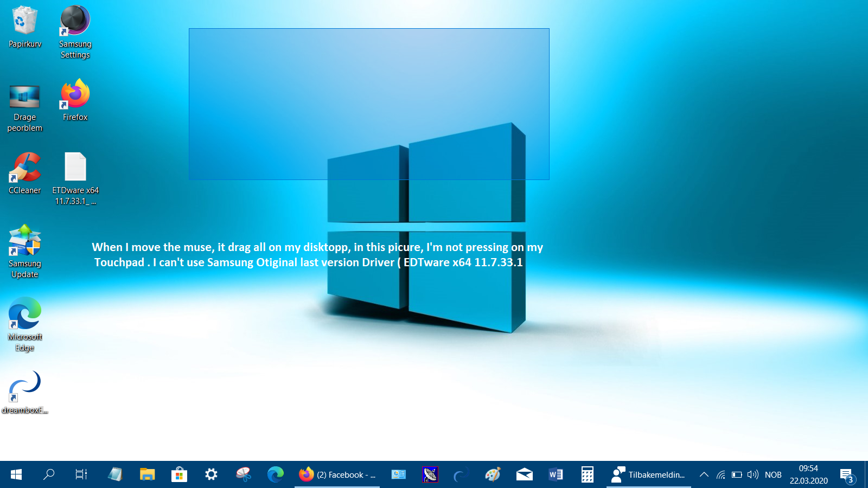The height and width of the screenshot is (488, 868).
Task: Open taskbar Search magnifier
Action: coord(49,474)
